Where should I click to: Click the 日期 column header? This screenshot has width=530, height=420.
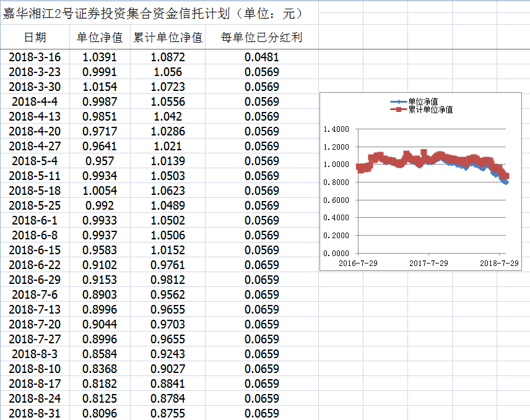point(35,36)
